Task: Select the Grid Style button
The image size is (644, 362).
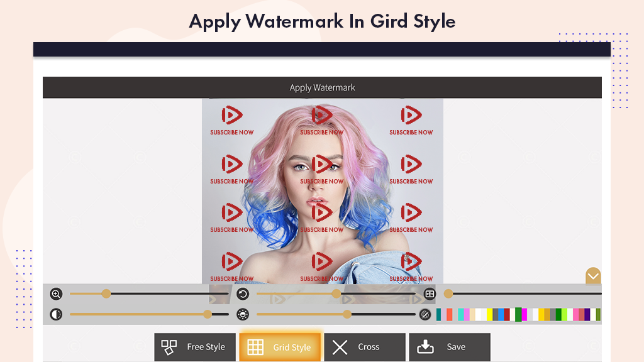Action: point(280,347)
